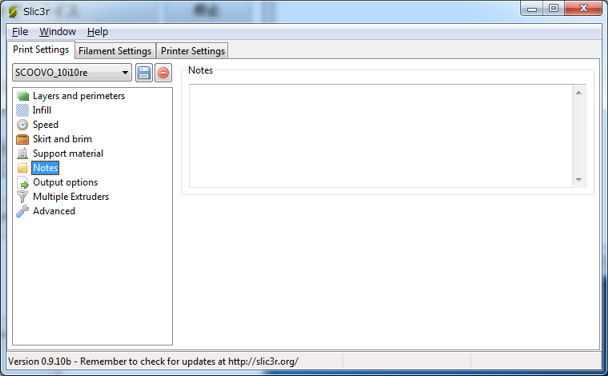Click the Speed clock icon
608x376 pixels.
click(22, 125)
